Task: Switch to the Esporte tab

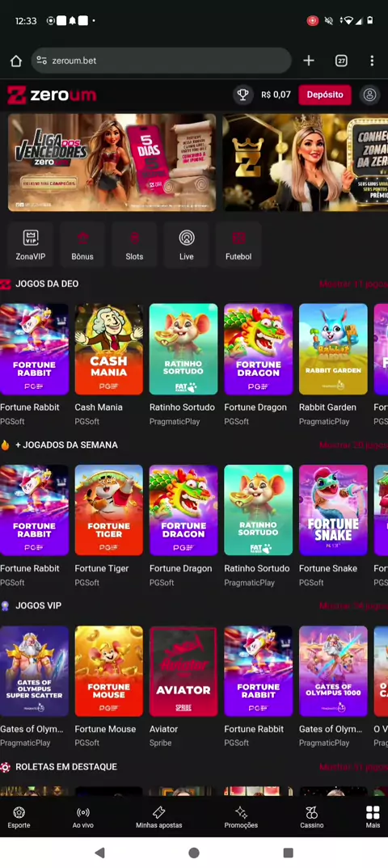Action: tap(19, 817)
